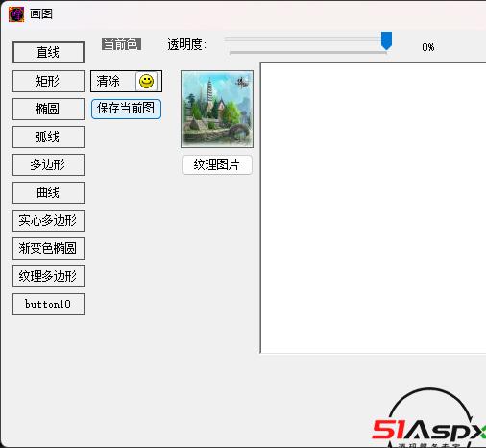486x448 pixels.
Task: Click the pagoda texture preview thumbnail
Action: pyautogui.click(x=217, y=109)
